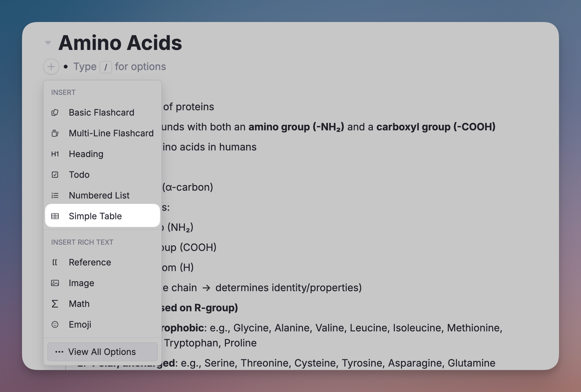Collapse the Amino Acids heading arrow
The height and width of the screenshot is (392, 581).
pyautogui.click(x=48, y=42)
